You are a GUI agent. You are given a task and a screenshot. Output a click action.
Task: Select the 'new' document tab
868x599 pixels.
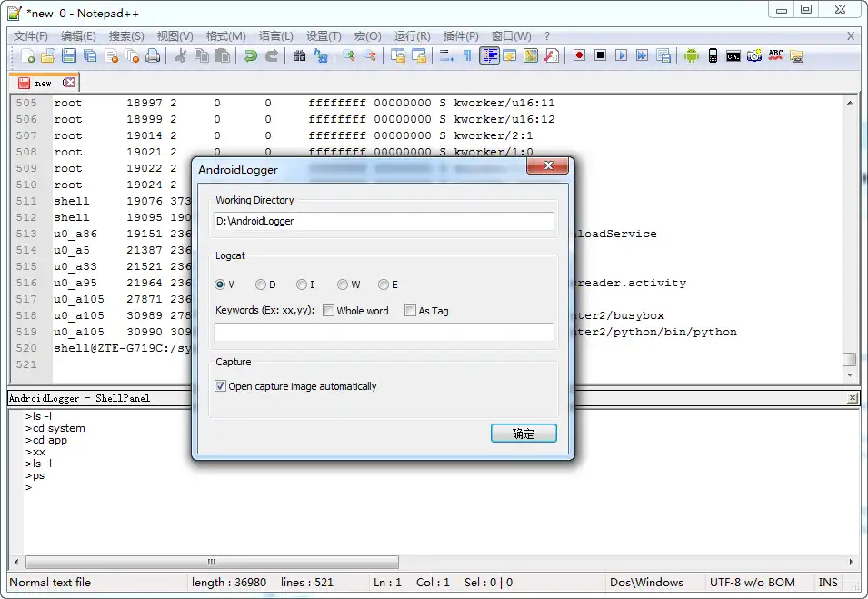43,83
